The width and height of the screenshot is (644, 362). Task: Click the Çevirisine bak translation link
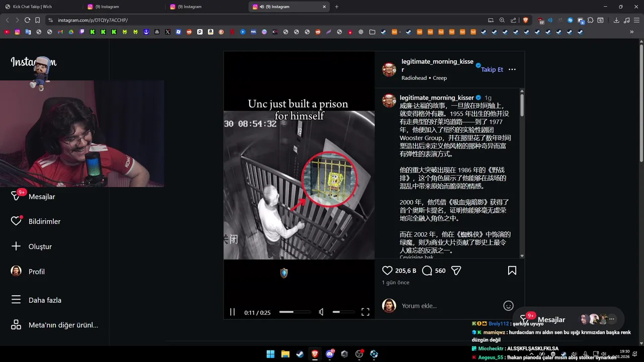[417, 257]
